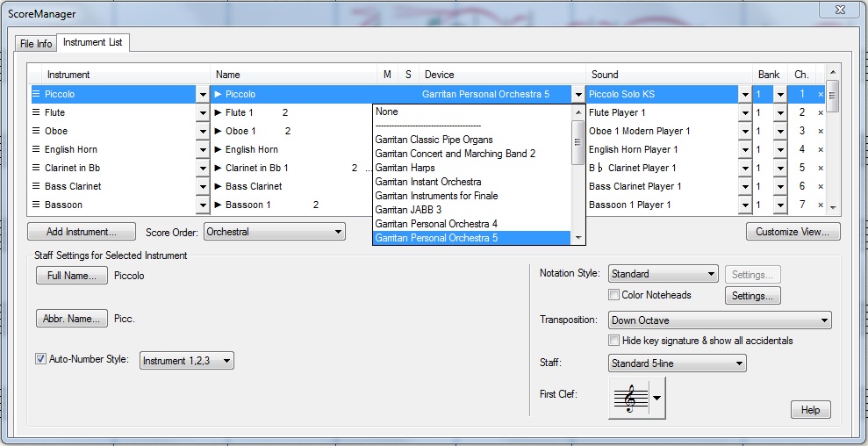Click the Add Instrument button

coord(82,232)
